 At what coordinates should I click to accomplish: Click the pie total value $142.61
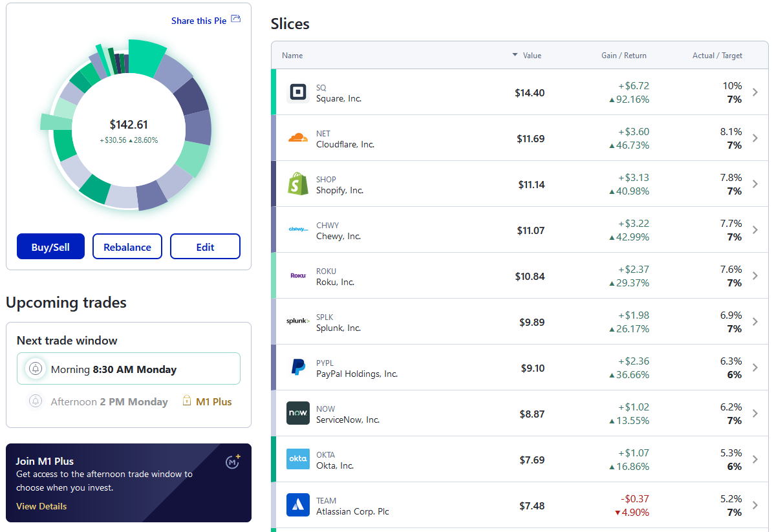click(129, 124)
